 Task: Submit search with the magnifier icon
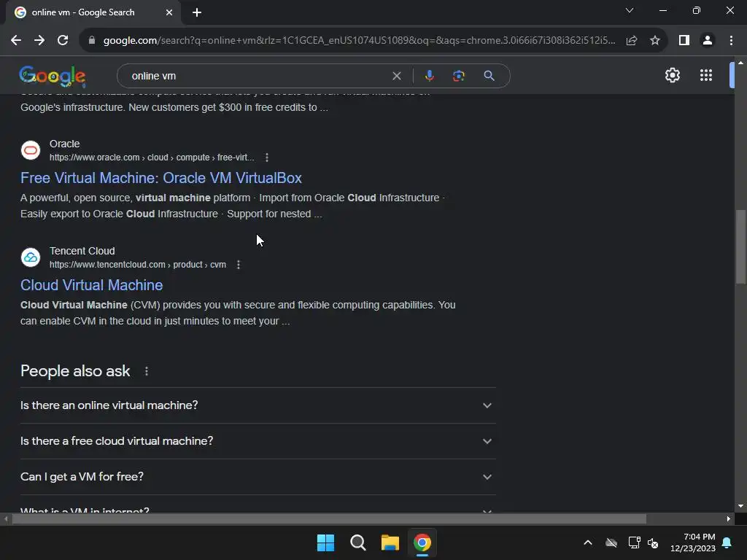pos(489,76)
